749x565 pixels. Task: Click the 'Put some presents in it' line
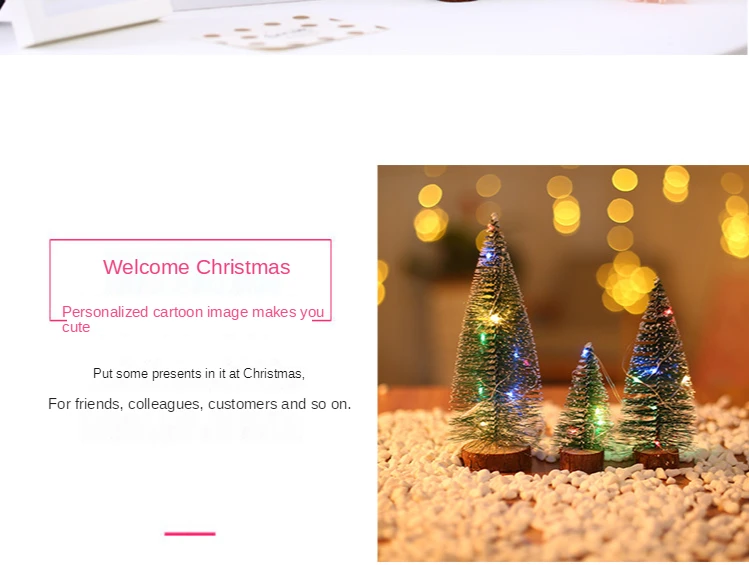pos(199,373)
